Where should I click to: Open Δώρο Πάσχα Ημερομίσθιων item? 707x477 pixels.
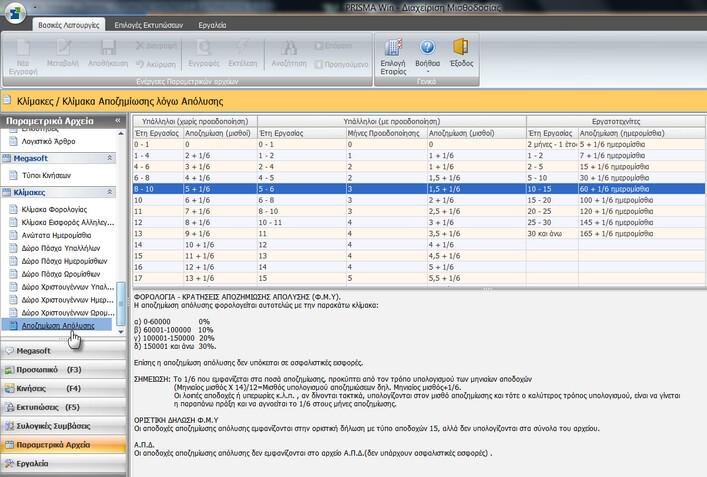click(x=64, y=261)
